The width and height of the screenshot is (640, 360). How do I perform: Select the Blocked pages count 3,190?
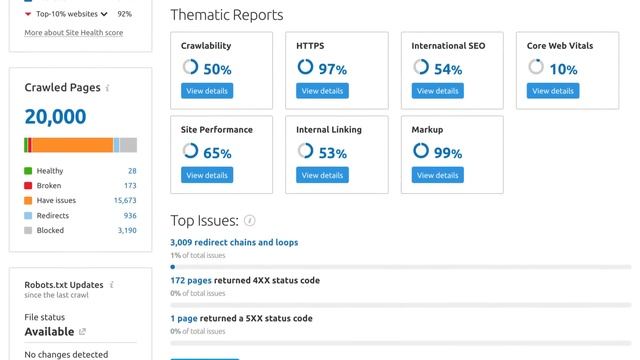127,230
